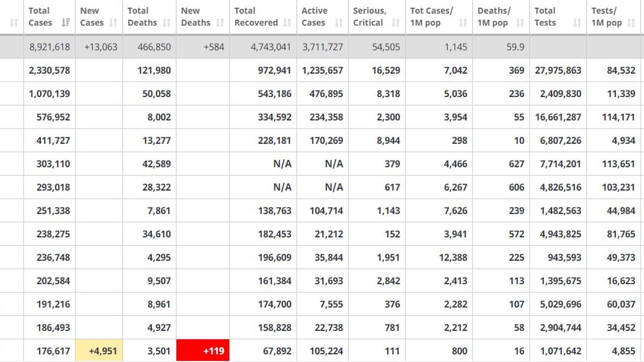
Task: Click the 27,975,863 total tests value
Action: 558,70
